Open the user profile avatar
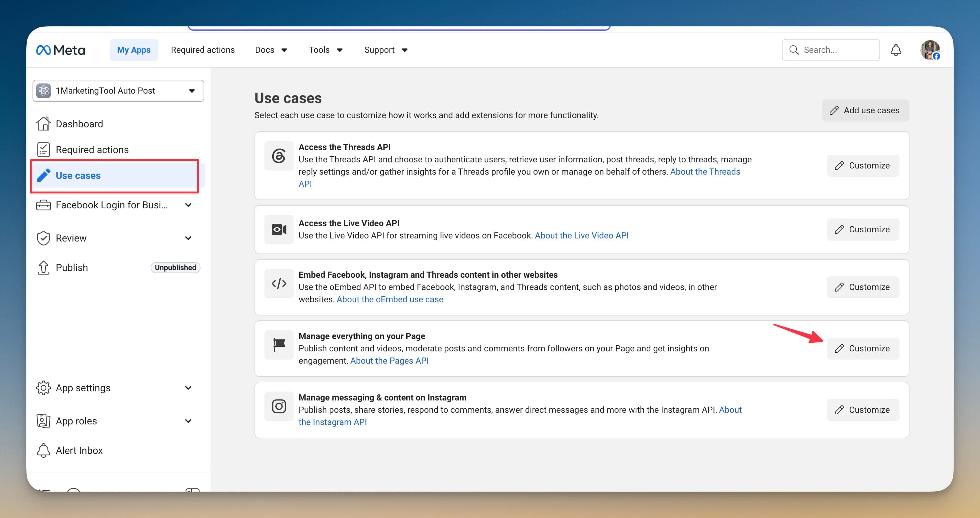Image resolution: width=980 pixels, height=518 pixels. [x=930, y=50]
